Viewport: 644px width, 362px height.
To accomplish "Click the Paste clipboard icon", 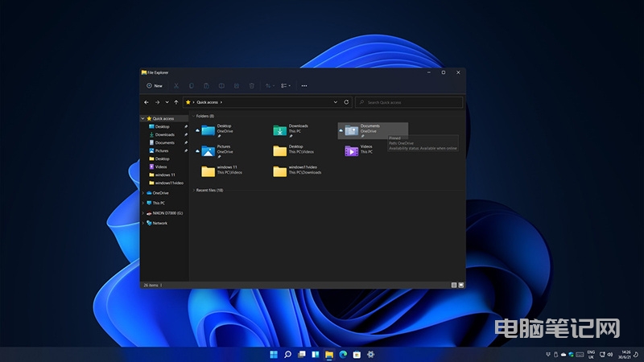I will click(x=206, y=86).
